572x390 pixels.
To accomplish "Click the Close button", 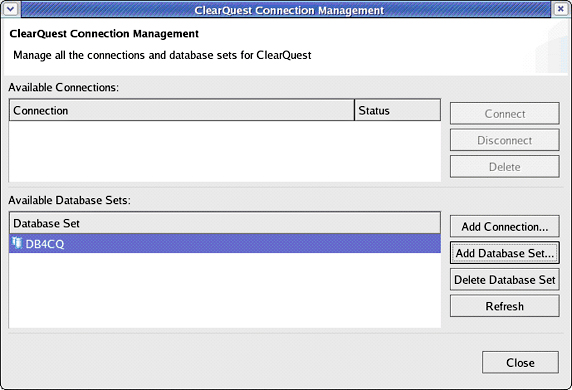I will click(520, 363).
